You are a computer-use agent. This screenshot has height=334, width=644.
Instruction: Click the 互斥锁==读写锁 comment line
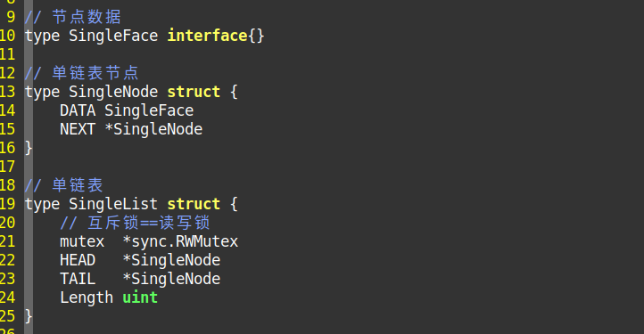coord(135,223)
